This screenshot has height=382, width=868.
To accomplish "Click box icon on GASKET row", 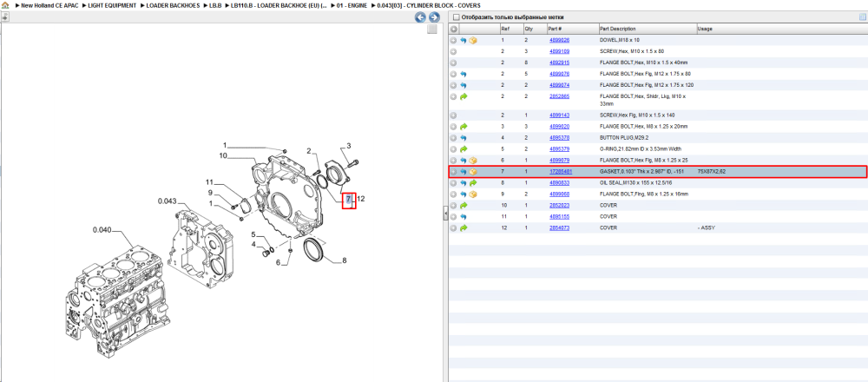I will (x=473, y=172).
